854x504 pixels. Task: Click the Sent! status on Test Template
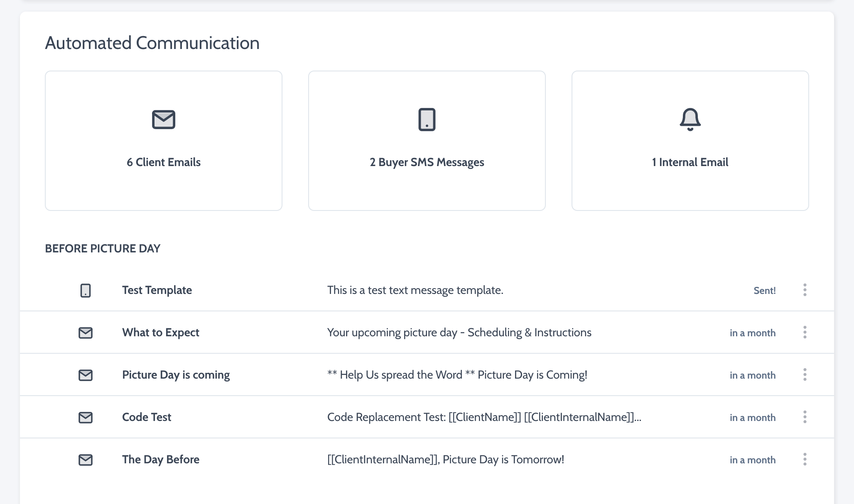(764, 291)
